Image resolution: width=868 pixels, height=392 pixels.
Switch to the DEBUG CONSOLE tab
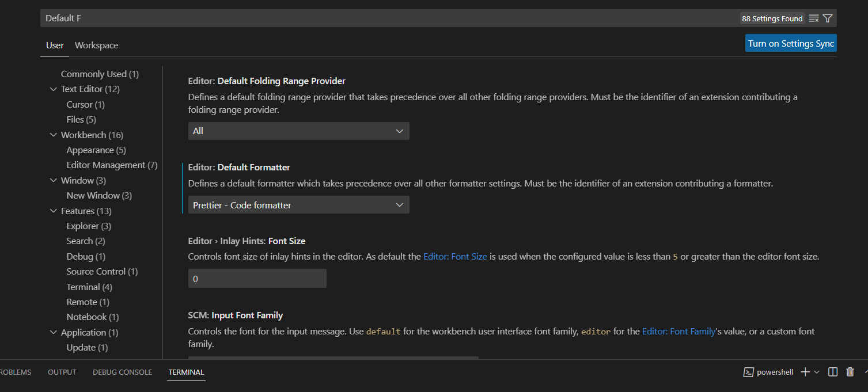122,372
